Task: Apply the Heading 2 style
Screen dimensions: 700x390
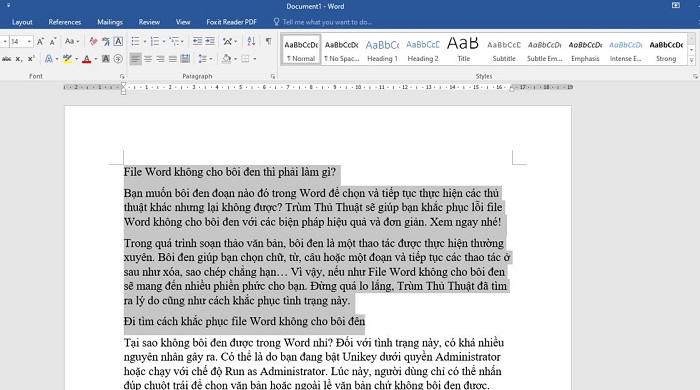Action: 423,50
